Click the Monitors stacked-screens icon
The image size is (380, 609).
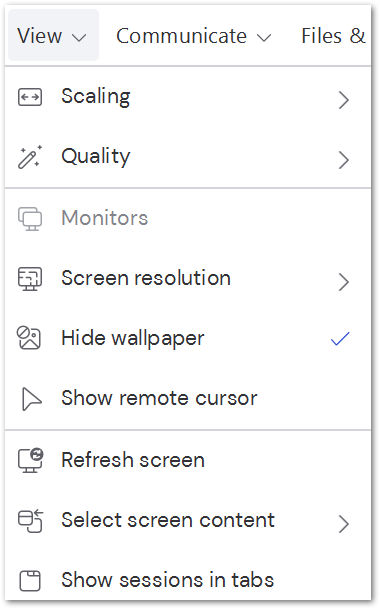[x=30, y=219]
